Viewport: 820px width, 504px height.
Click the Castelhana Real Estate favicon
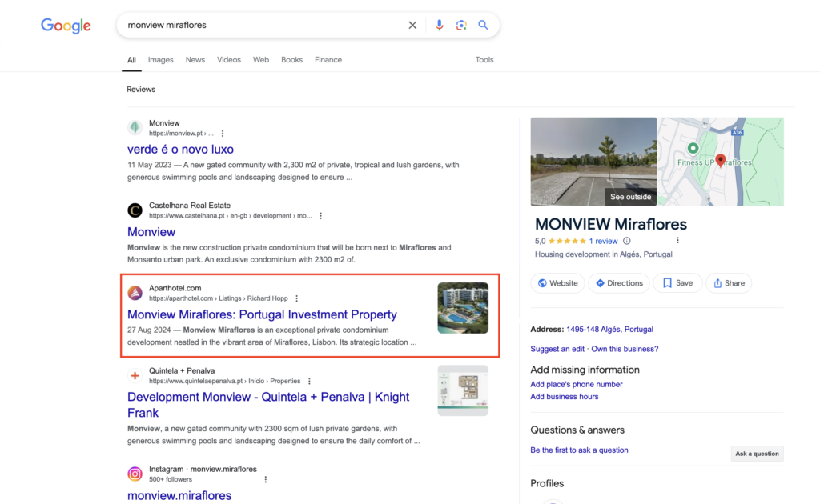[x=135, y=210]
